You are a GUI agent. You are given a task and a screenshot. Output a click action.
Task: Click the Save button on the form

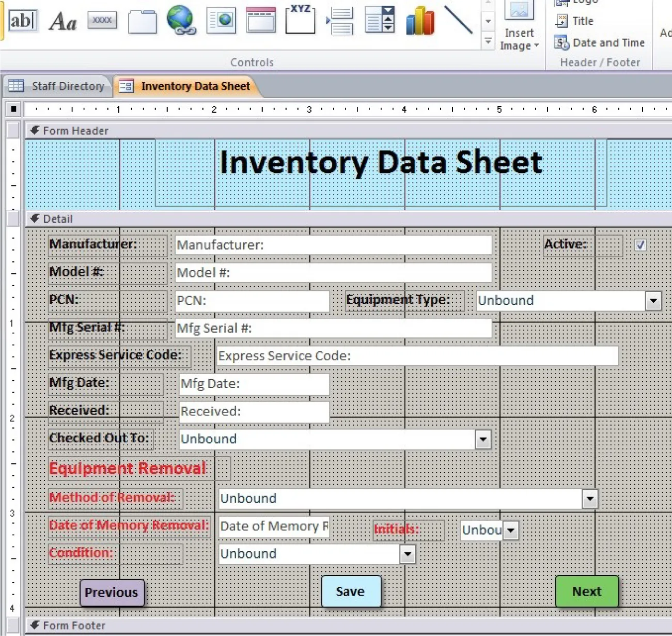coord(351,592)
